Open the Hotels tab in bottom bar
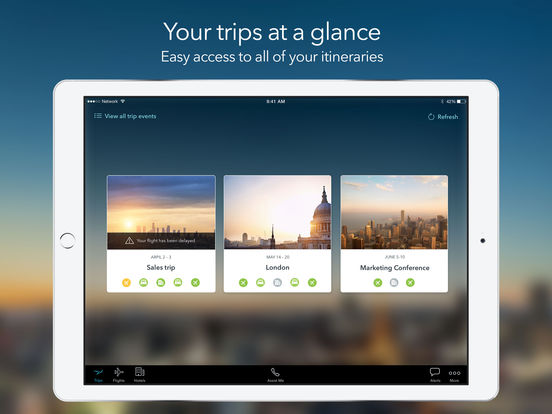552x414 pixels. (140, 375)
